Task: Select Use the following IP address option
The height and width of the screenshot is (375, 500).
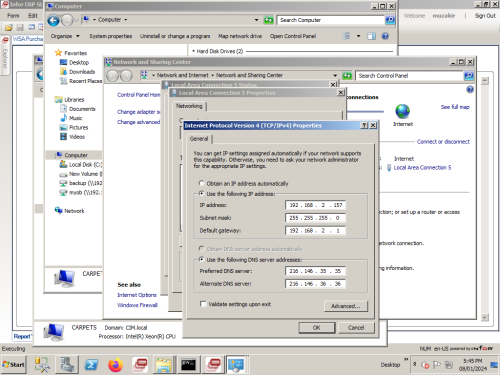Action: [201, 193]
